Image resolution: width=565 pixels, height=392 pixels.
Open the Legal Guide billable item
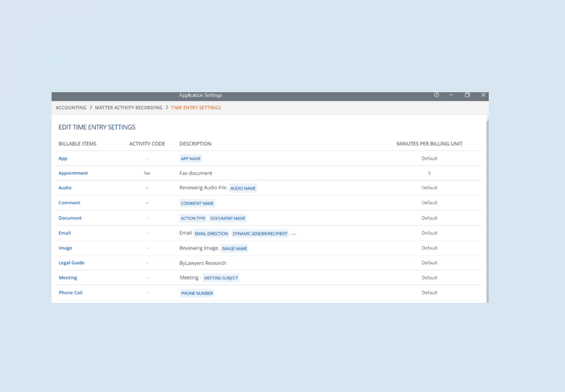(x=71, y=263)
